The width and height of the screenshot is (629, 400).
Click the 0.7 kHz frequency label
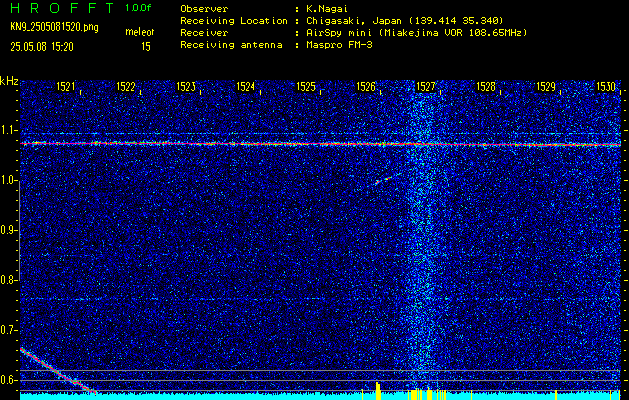pos(8,330)
